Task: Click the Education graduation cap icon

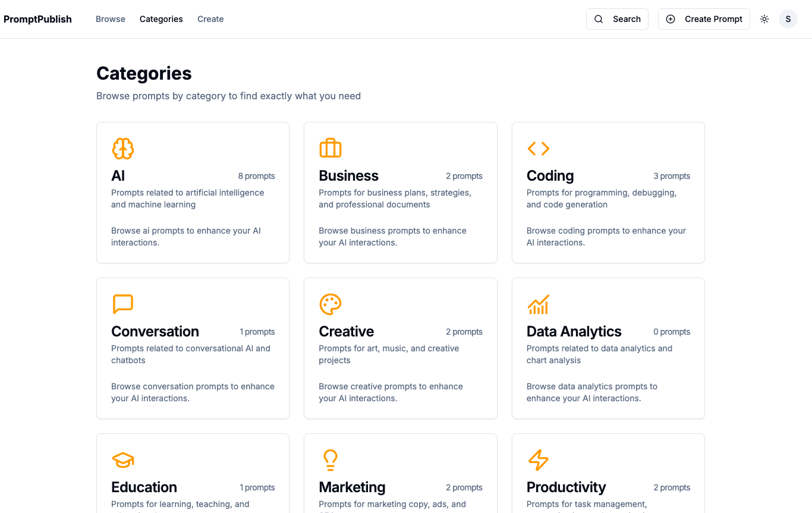Action: tap(123, 460)
